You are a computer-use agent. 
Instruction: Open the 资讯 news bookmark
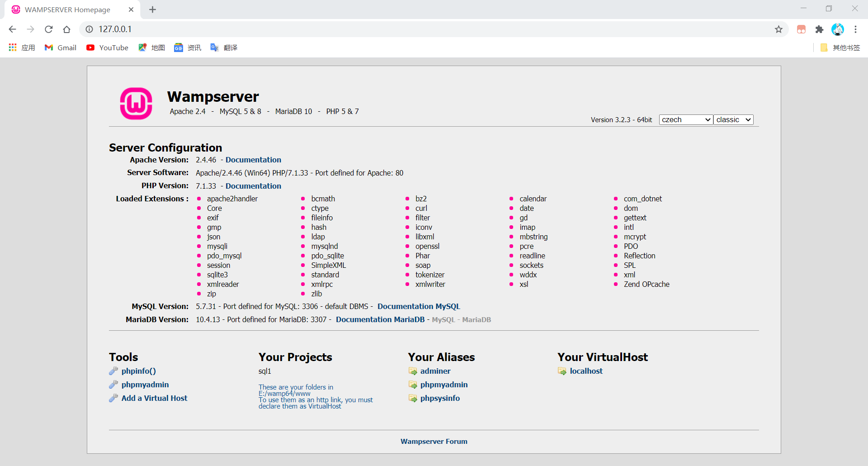point(188,48)
